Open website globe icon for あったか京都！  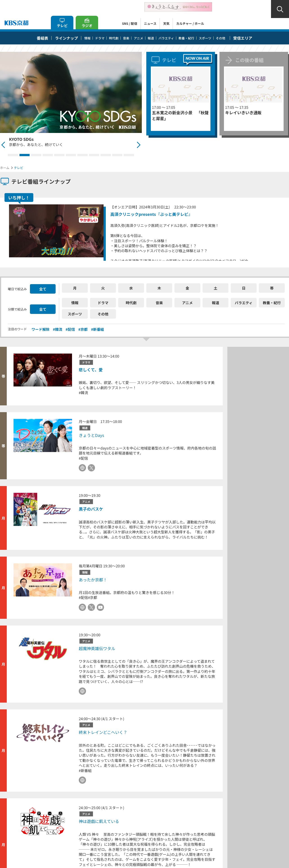(x=82, y=607)
